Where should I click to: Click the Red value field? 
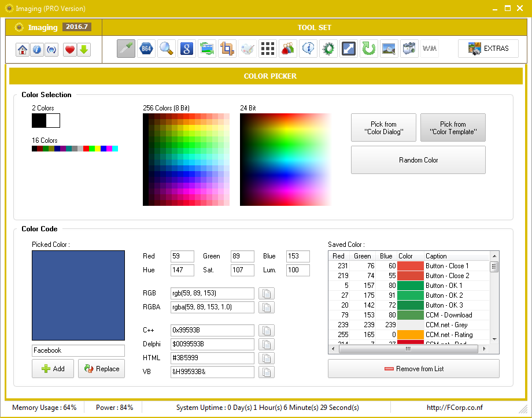(182, 256)
